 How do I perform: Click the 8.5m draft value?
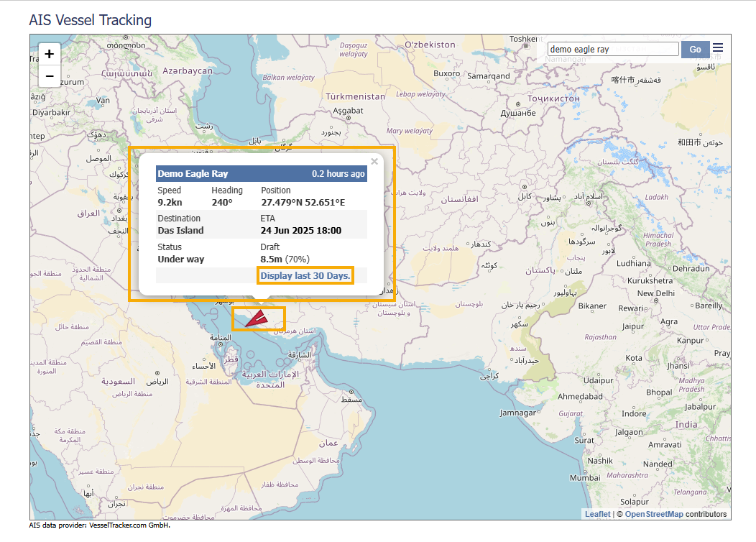(x=271, y=259)
